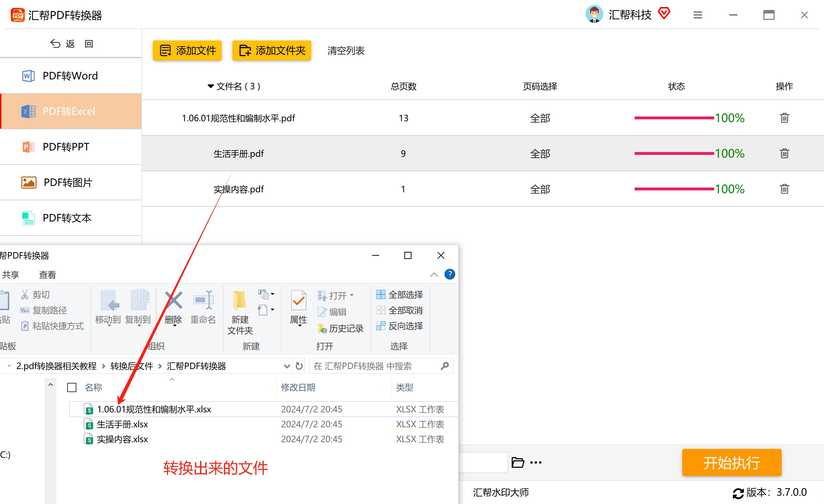Open the 打开 dropdown arrow in ribbon
824x504 pixels.
tap(352, 295)
